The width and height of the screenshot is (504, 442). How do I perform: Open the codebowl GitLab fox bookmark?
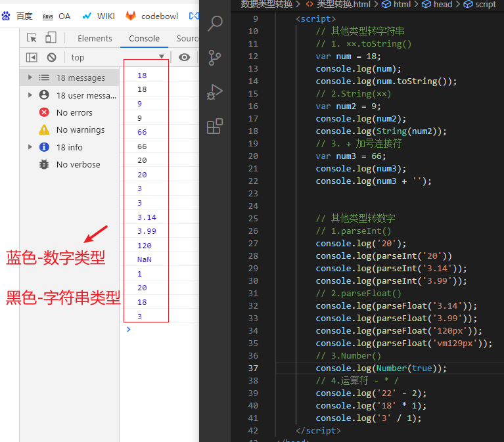tap(131, 16)
